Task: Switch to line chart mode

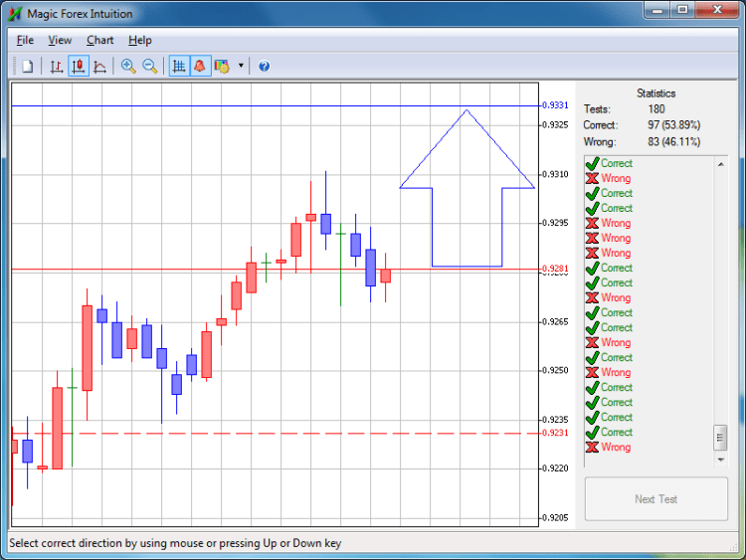Action: pyautogui.click(x=99, y=66)
